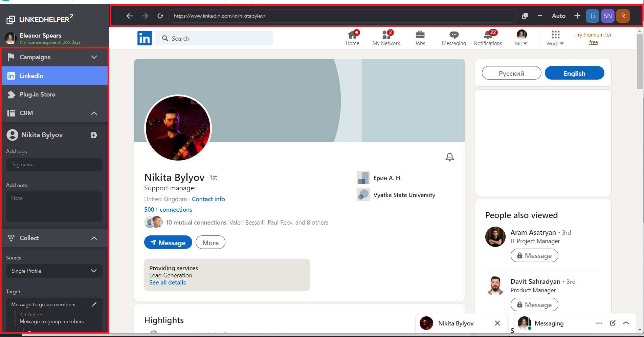Screen dimensions: 644x337
Task: Click Aram Asatryan's profile photo
Action: (x=495, y=237)
